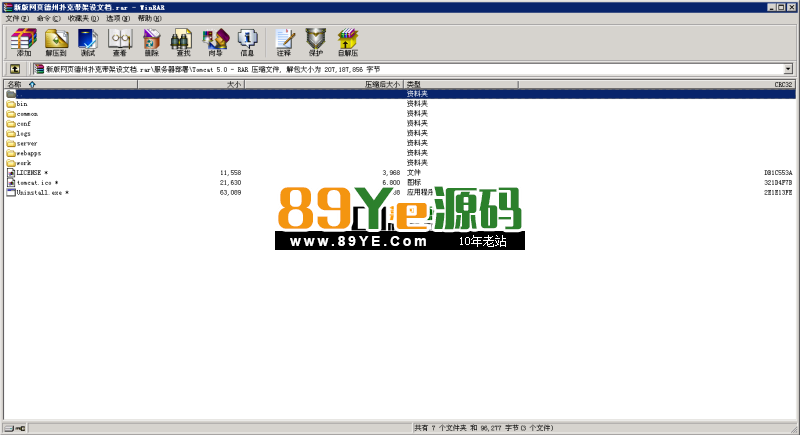Click the Uninstall.exe size value 63,089

point(230,193)
